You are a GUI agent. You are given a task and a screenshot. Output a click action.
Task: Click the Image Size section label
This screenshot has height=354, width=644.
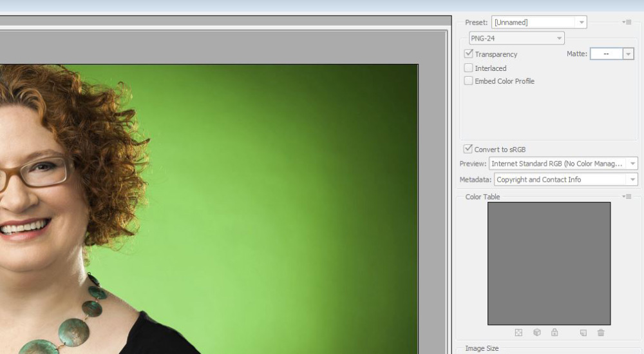point(482,348)
